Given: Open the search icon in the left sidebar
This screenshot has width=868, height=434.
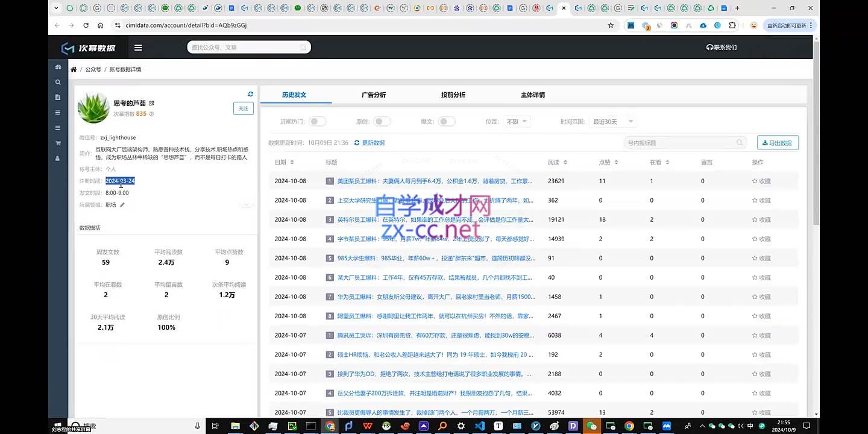Looking at the screenshot, I should [58, 82].
